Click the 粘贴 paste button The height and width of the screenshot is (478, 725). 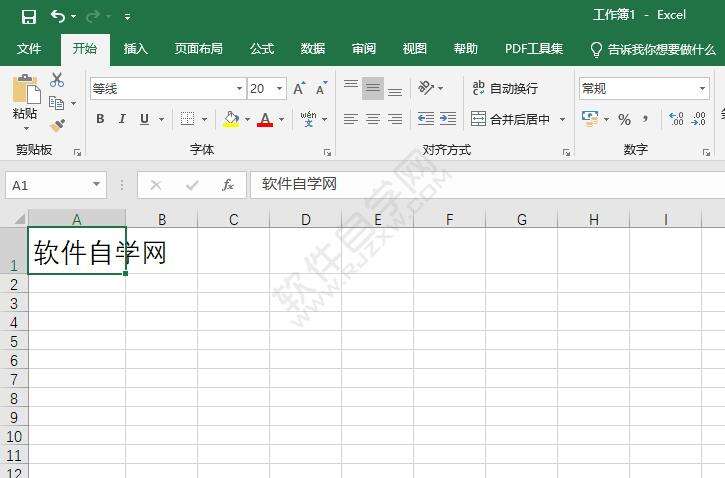[25, 96]
